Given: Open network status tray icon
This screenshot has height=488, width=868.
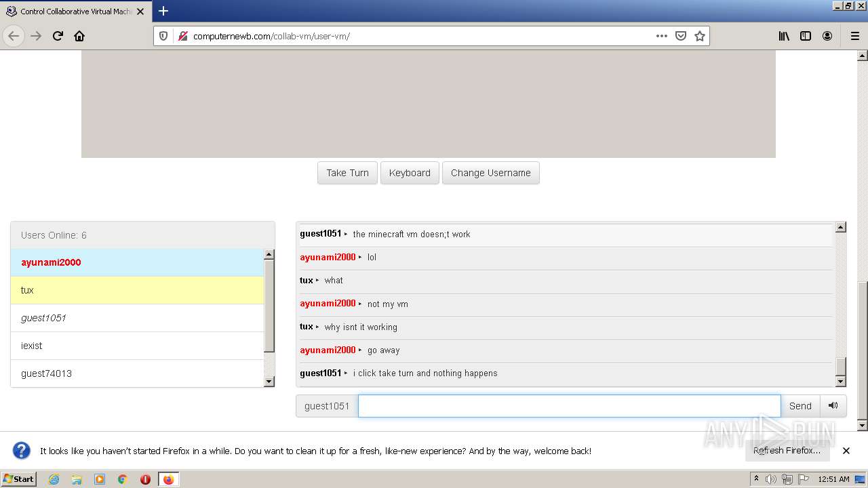Looking at the screenshot, I should [787, 479].
